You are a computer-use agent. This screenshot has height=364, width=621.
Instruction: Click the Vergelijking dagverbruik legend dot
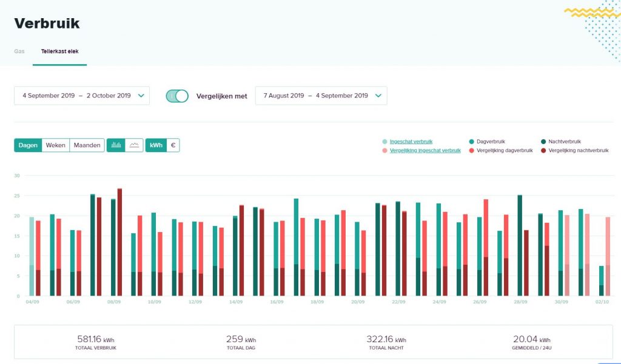pos(471,150)
